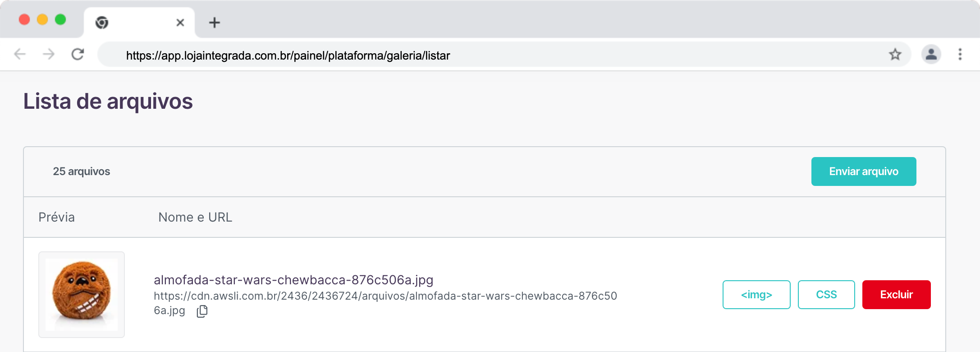Image resolution: width=980 pixels, height=352 pixels.
Task: Reload the current page
Action: [78, 55]
